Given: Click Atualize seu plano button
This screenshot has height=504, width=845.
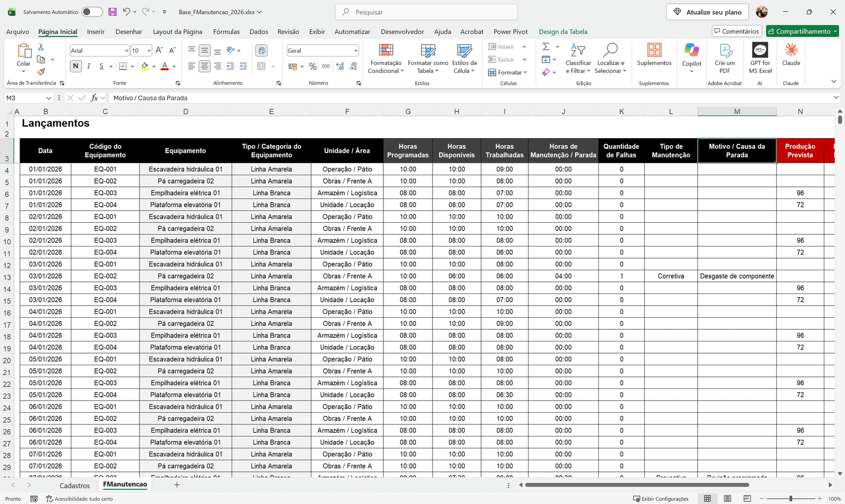Looking at the screenshot, I should pyautogui.click(x=708, y=12).
